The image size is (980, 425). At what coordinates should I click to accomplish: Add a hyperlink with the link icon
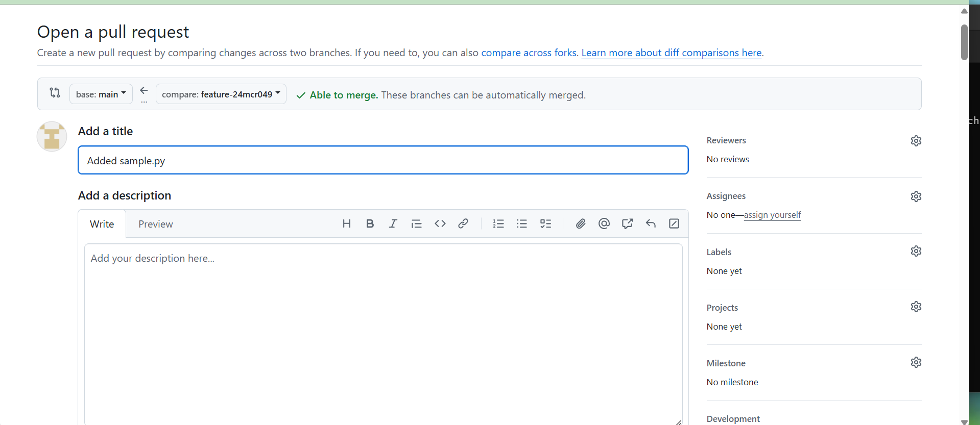click(463, 223)
